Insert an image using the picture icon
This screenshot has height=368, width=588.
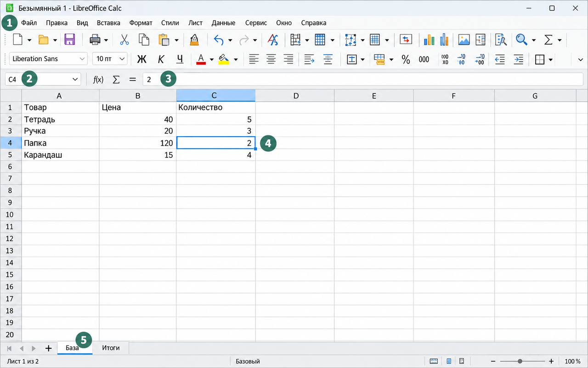click(x=464, y=40)
